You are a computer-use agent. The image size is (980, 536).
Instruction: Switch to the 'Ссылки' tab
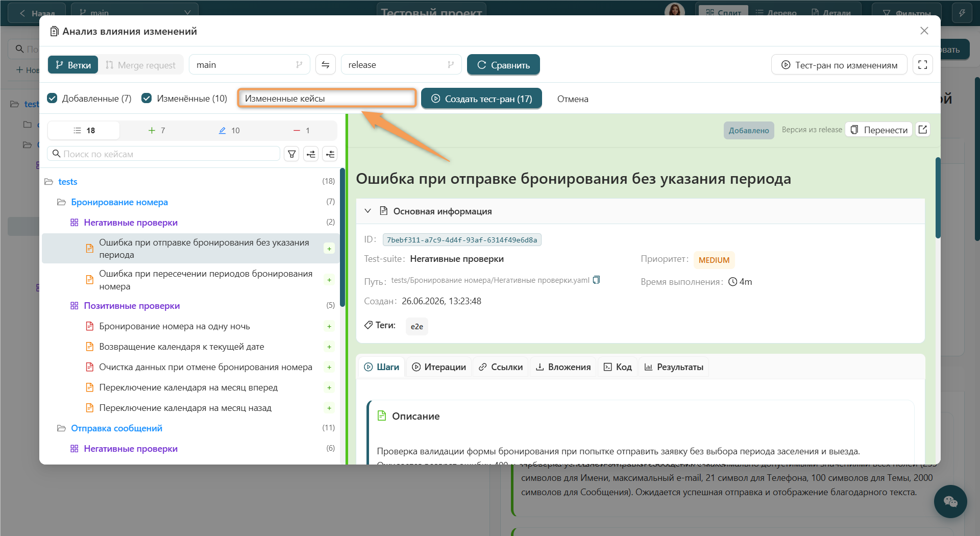(501, 367)
